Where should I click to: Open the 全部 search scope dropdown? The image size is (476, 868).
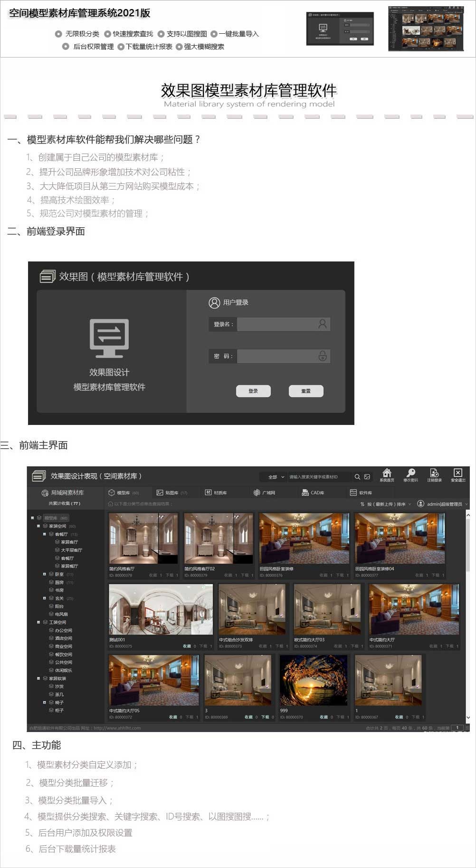pyautogui.click(x=276, y=477)
